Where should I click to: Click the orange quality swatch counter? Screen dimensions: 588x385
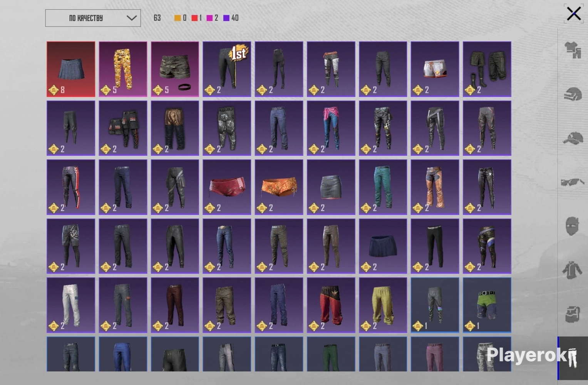point(180,18)
